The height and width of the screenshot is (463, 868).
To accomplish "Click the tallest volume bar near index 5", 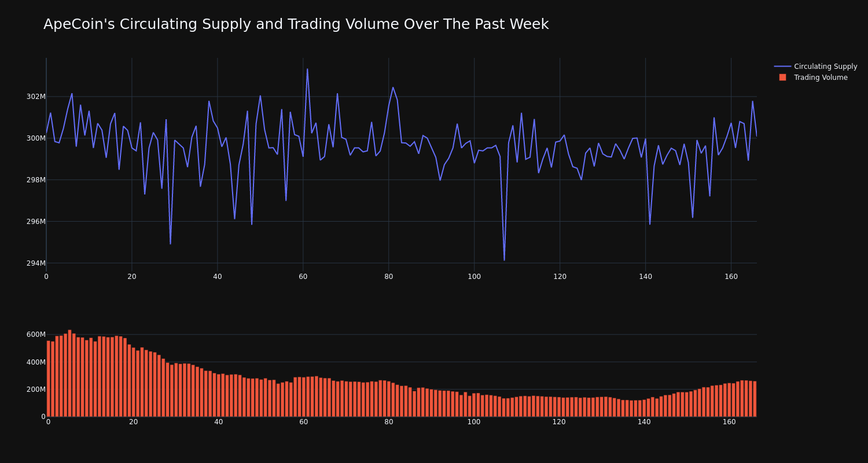I will pyautogui.click(x=69, y=373).
